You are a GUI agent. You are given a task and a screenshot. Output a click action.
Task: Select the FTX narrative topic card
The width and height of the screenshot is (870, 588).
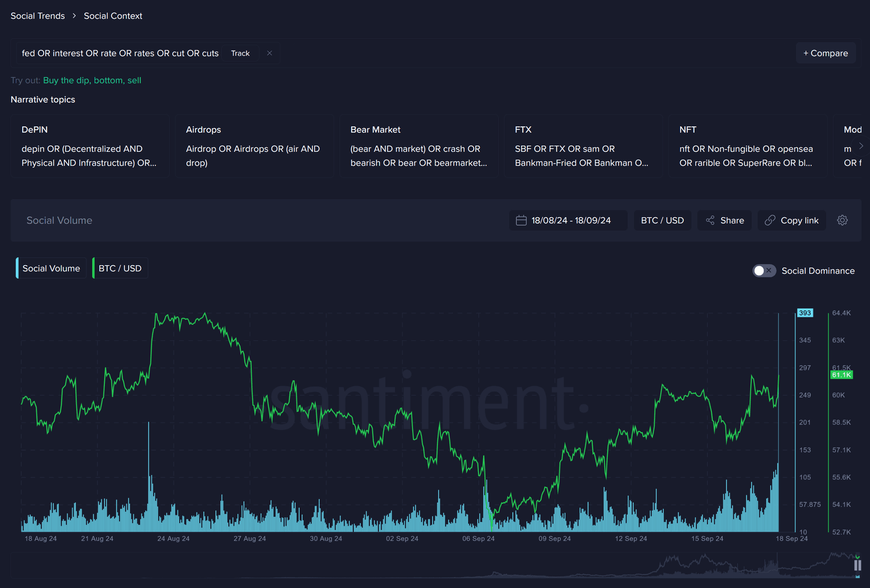(x=583, y=146)
